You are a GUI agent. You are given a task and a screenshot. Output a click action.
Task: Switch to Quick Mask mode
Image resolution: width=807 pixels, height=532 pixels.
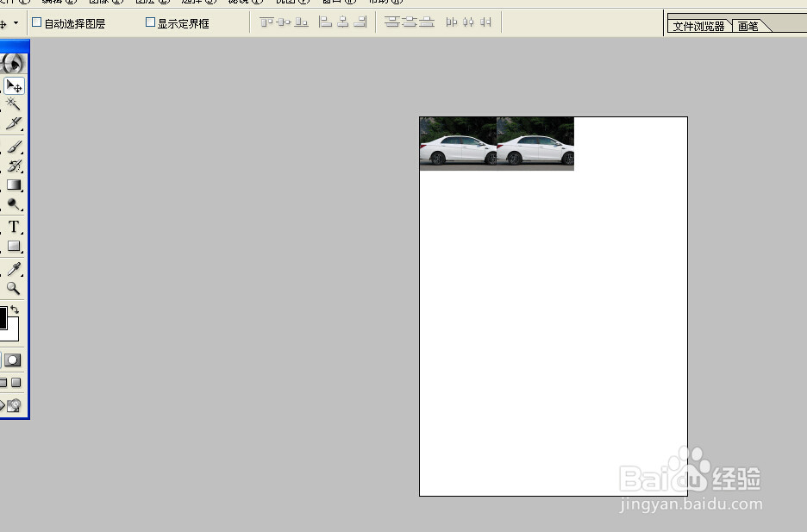pyautogui.click(x=13, y=360)
